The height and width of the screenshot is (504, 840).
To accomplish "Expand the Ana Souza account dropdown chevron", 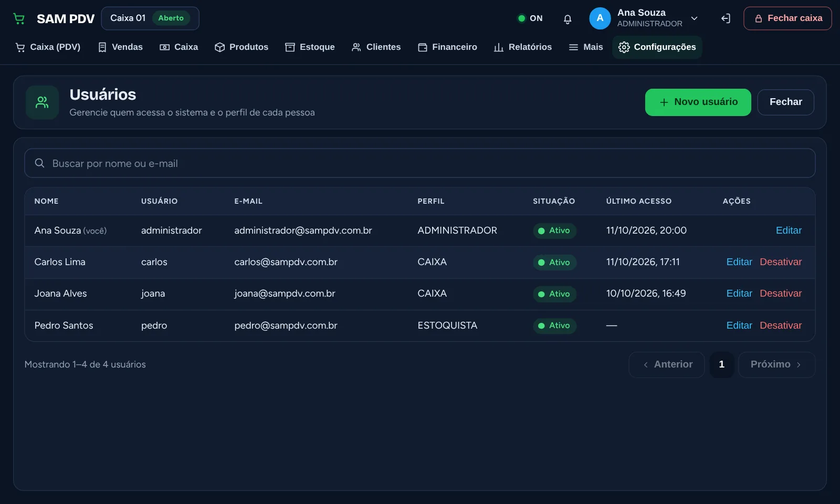I will 694,18.
